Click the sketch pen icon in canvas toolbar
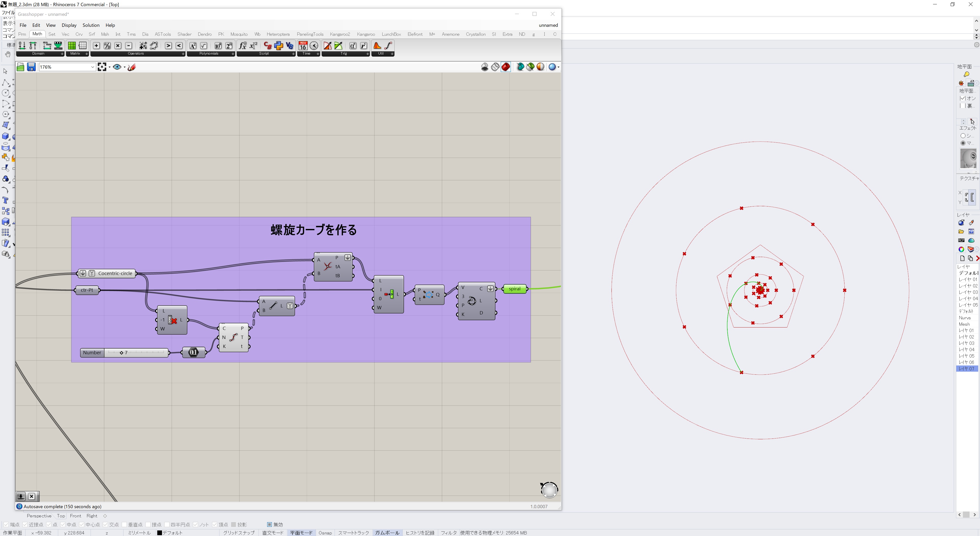 [132, 67]
